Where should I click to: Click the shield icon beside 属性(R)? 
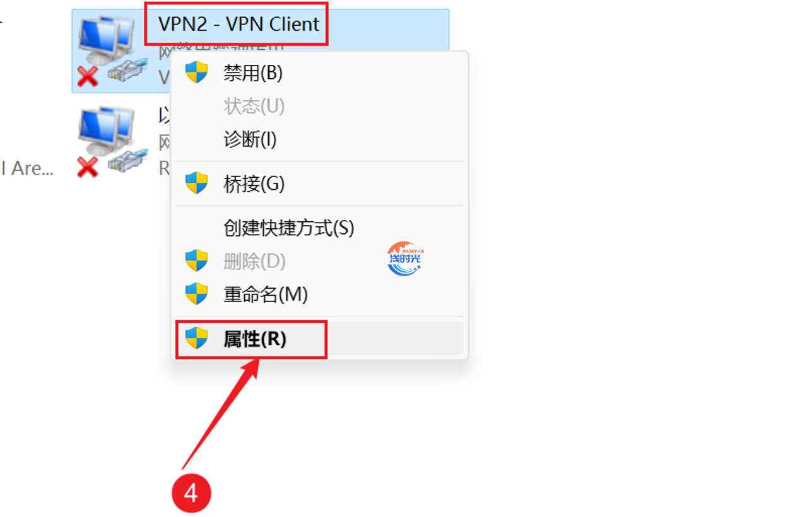[197, 339]
